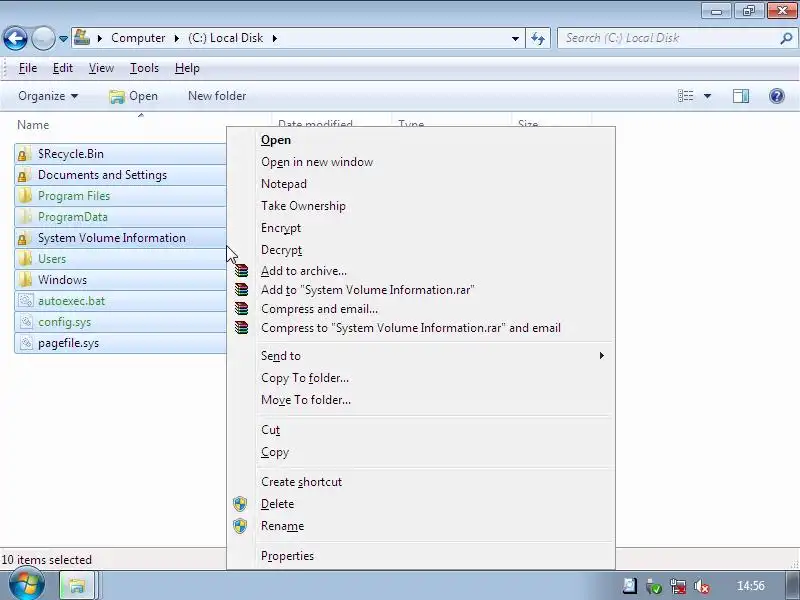Open the View menu

pos(101,68)
